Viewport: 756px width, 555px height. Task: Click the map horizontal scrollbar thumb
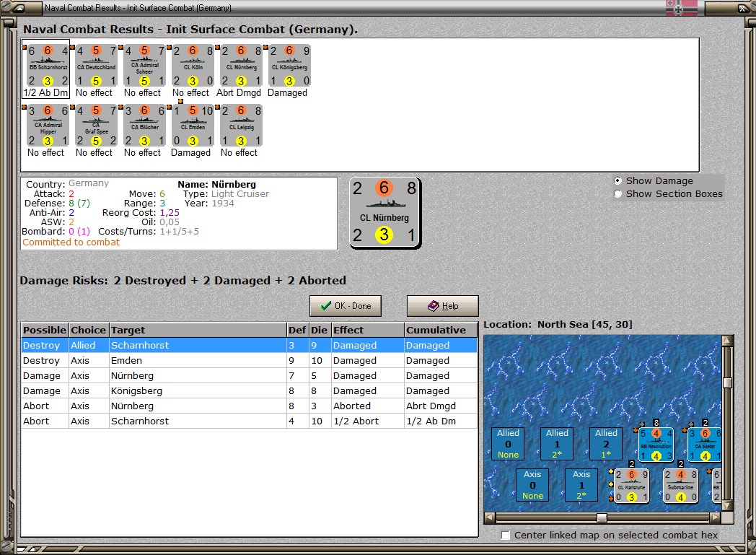click(602, 517)
